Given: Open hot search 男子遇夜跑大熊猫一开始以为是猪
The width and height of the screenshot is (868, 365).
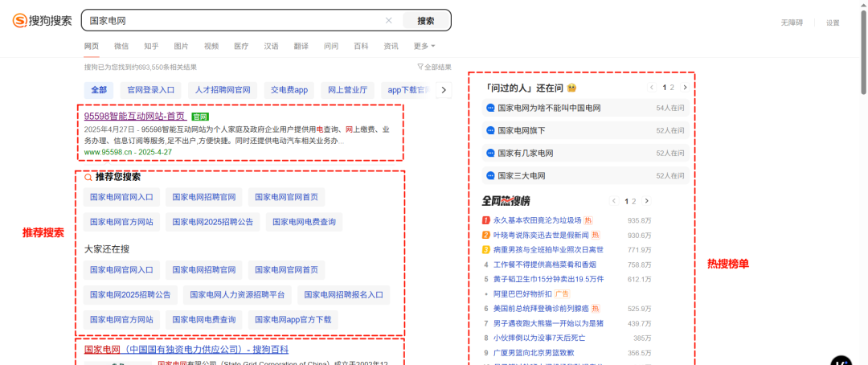Looking at the screenshot, I should (549, 323).
